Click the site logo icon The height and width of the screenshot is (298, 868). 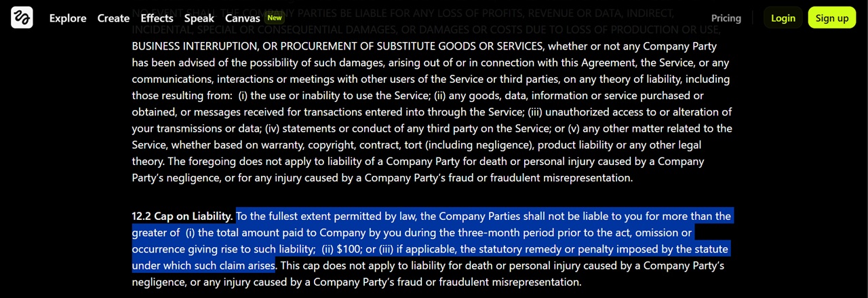point(22,18)
